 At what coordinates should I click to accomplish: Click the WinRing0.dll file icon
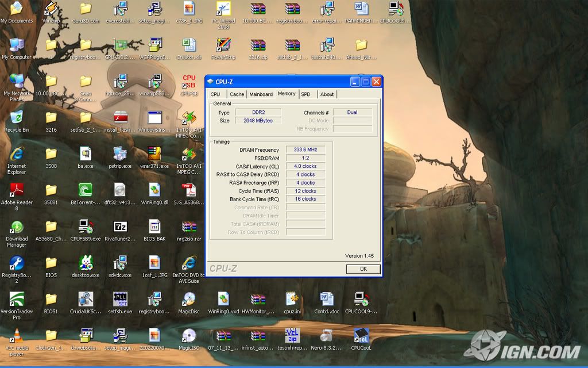click(154, 190)
